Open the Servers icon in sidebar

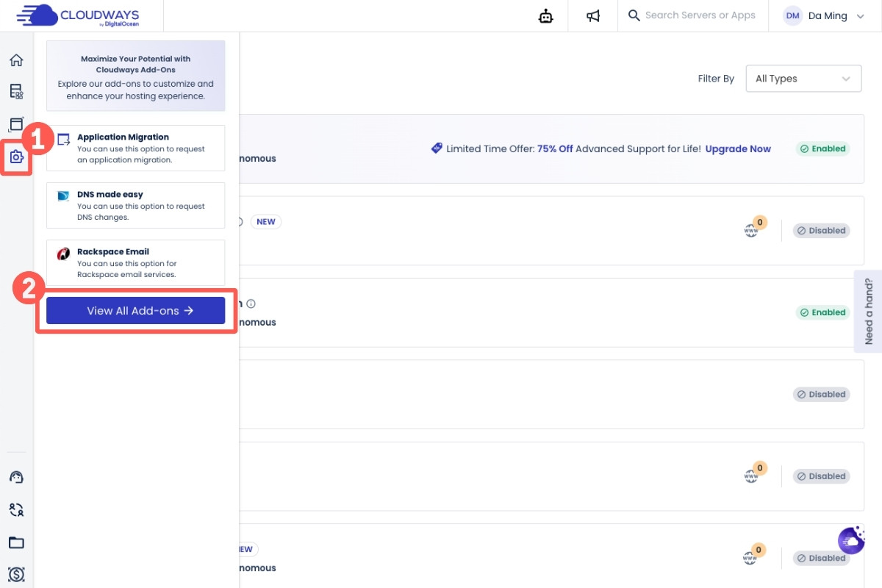[x=16, y=92]
